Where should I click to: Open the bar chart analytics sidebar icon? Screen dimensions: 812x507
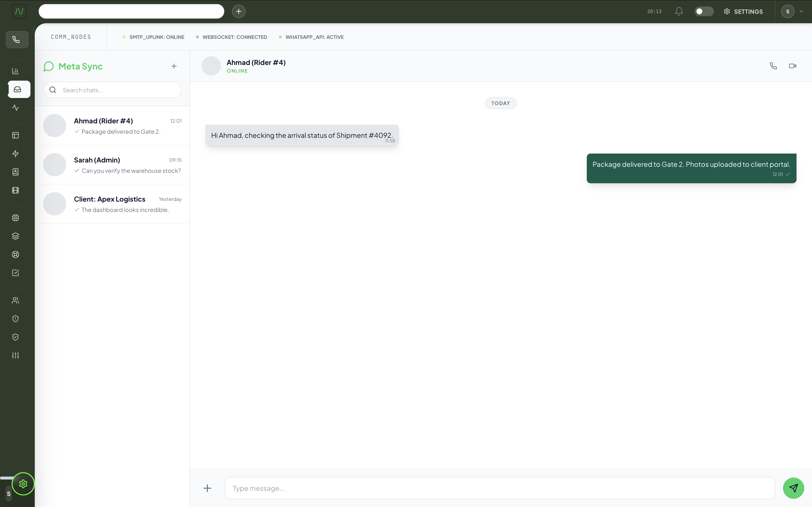(x=15, y=71)
